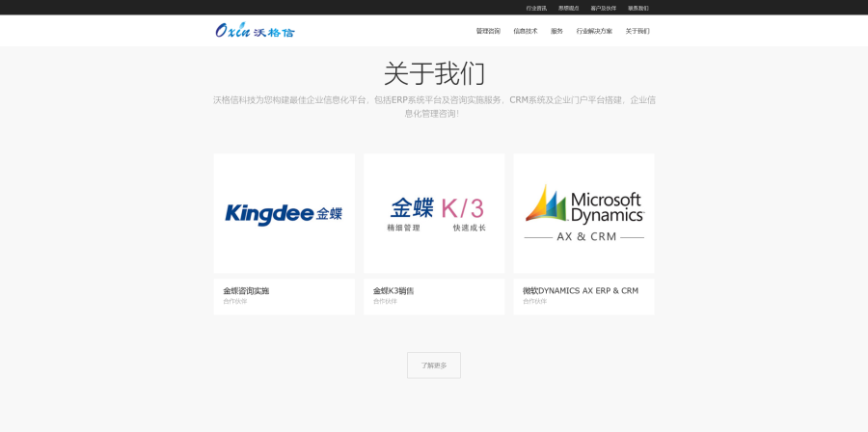
Task: Open 行业资讯 in the top bar
Action: tap(536, 8)
